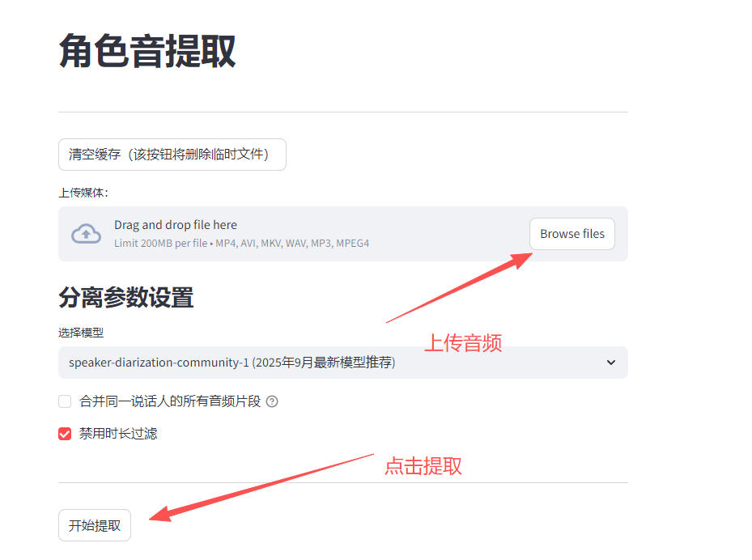The width and height of the screenshot is (752, 560).
Task: Start extraction with the 开始提取 button
Action: click(x=95, y=525)
